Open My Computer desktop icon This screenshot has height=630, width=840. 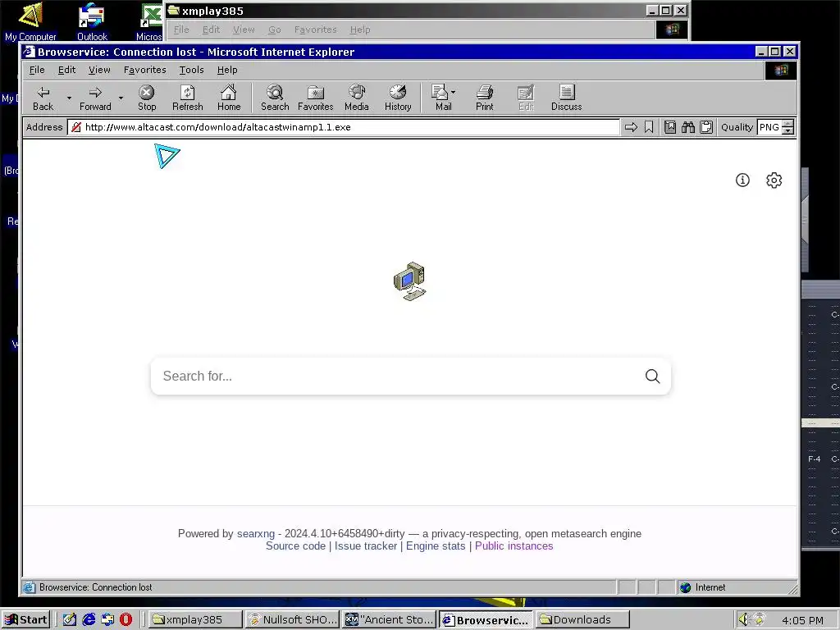(30, 21)
